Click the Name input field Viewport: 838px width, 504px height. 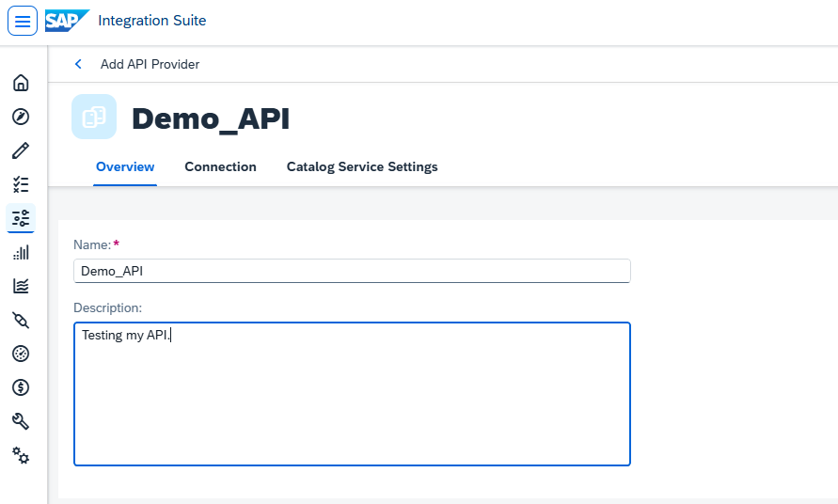(x=352, y=271)
